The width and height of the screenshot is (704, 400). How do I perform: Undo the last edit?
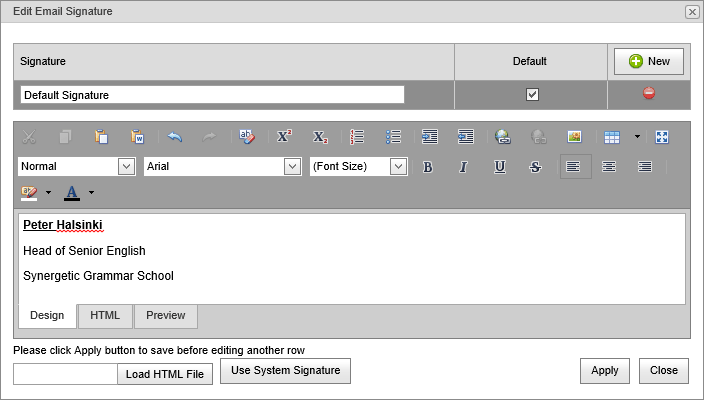pyautogui.click(x=175, y=136)
